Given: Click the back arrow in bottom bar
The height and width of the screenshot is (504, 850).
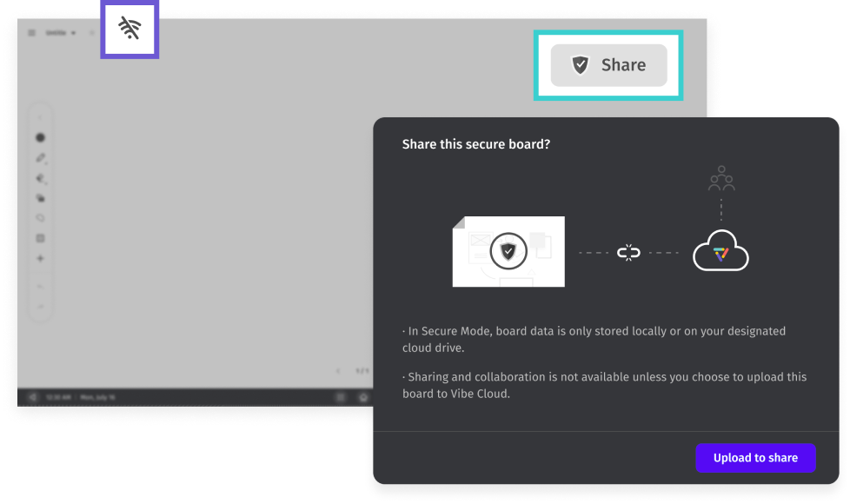Looking at the screenshot, I should click(32, 397).
